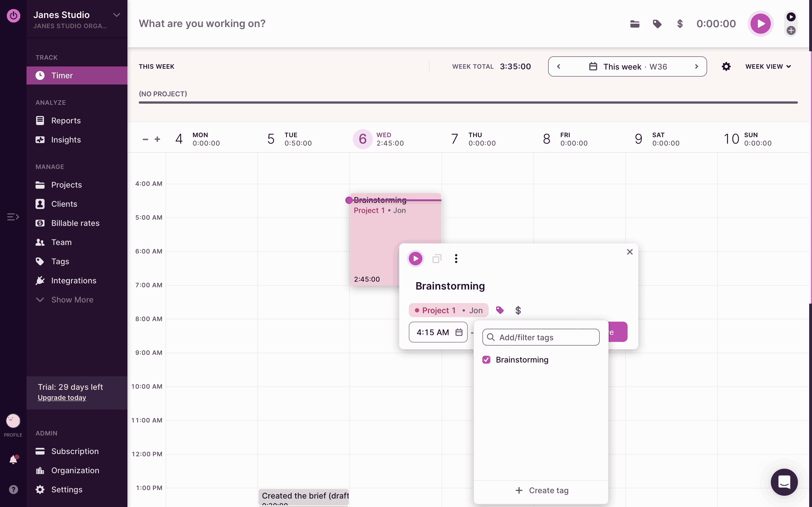Start the timer with the large play button
Screen dimensions: 812x507
(760, 24)
